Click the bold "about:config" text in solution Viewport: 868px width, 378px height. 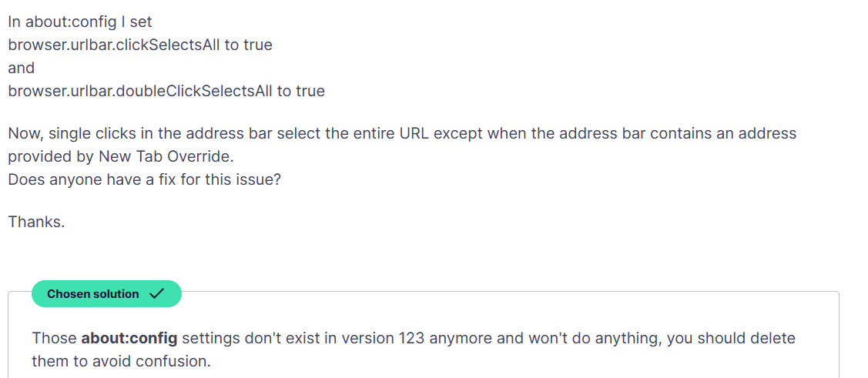click(129, 338)
